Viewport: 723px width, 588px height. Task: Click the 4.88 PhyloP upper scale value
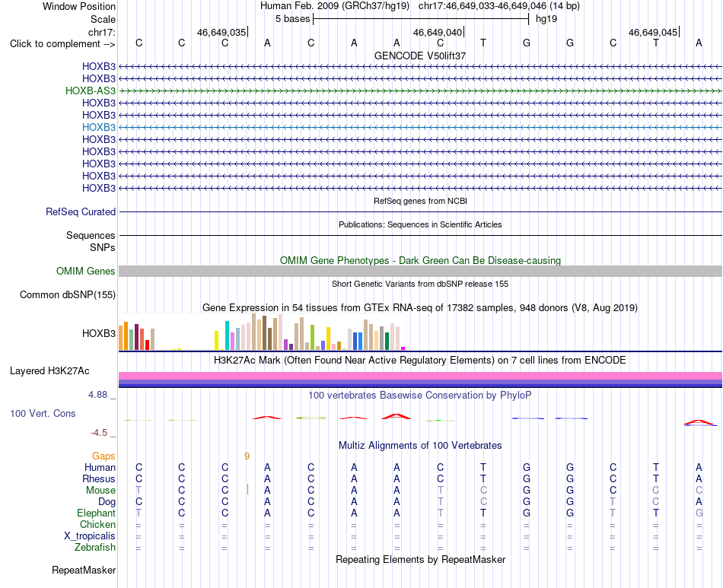coord(97,395)
